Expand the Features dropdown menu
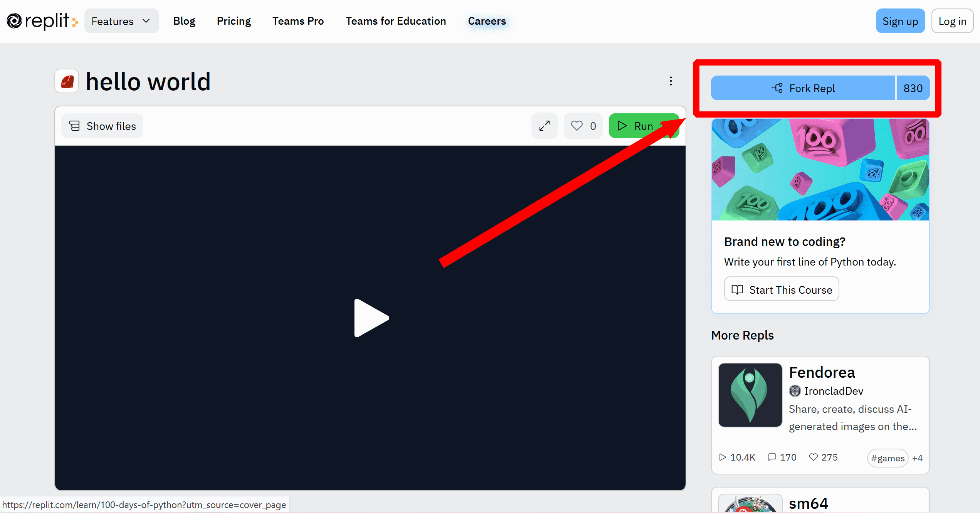 121,21
